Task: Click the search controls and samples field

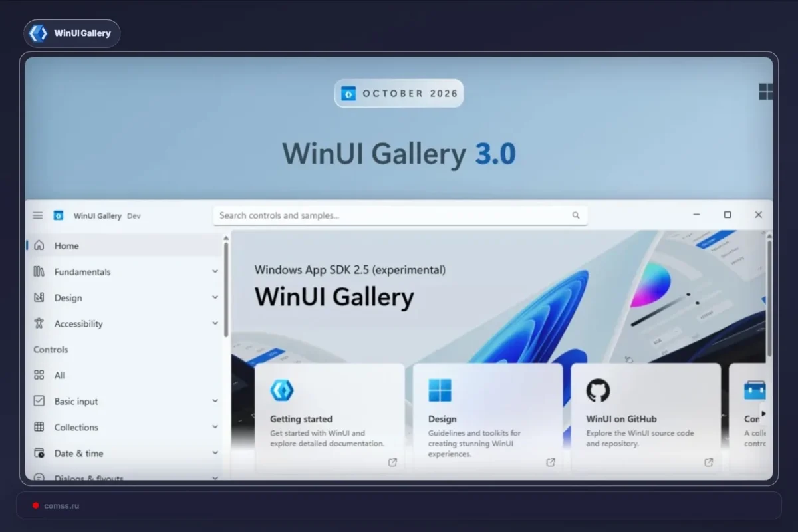Action: (x=400, y=215)
